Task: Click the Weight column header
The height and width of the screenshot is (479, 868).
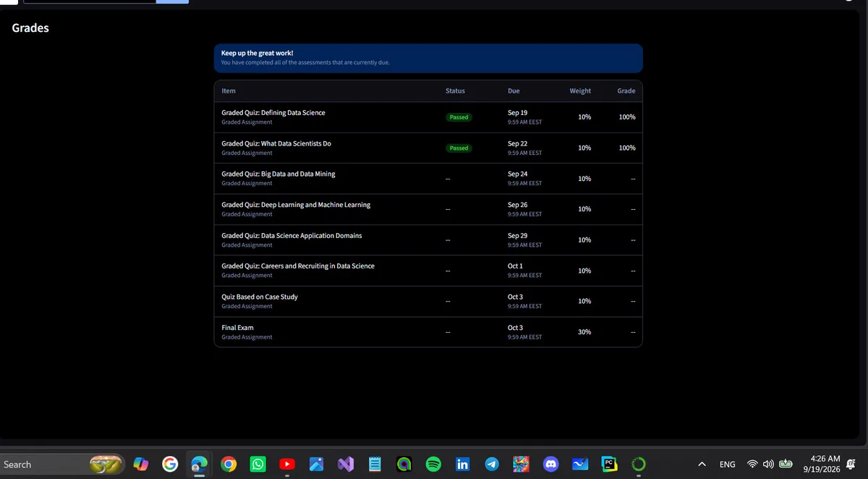Action: point(580,91)
